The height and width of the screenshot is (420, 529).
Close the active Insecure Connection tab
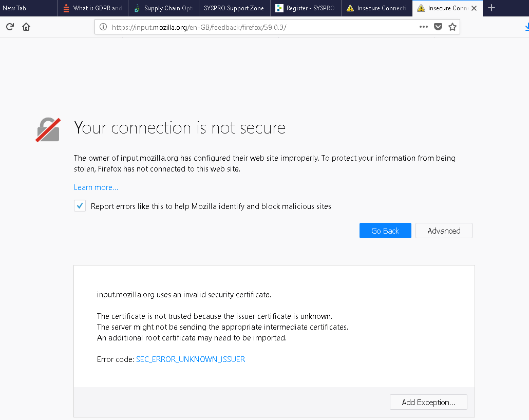474,8
